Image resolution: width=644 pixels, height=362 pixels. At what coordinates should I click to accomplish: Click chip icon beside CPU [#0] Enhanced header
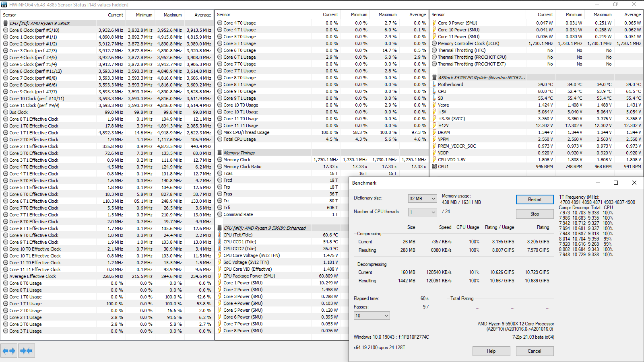pos(220,228)
